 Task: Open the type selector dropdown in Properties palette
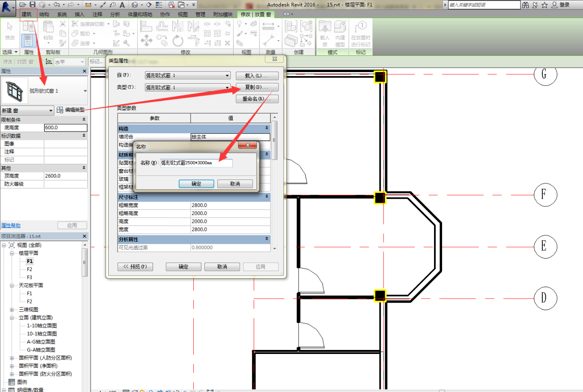[85, 91]
